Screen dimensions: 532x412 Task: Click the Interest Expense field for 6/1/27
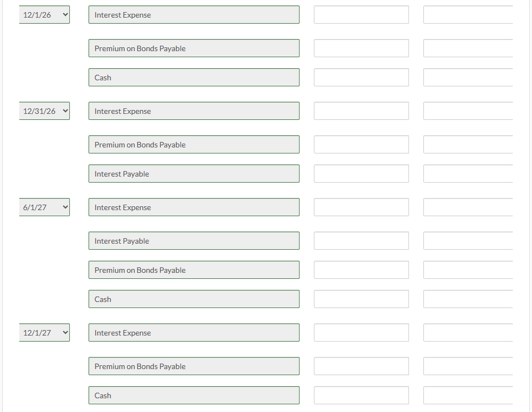coord(193,207)
